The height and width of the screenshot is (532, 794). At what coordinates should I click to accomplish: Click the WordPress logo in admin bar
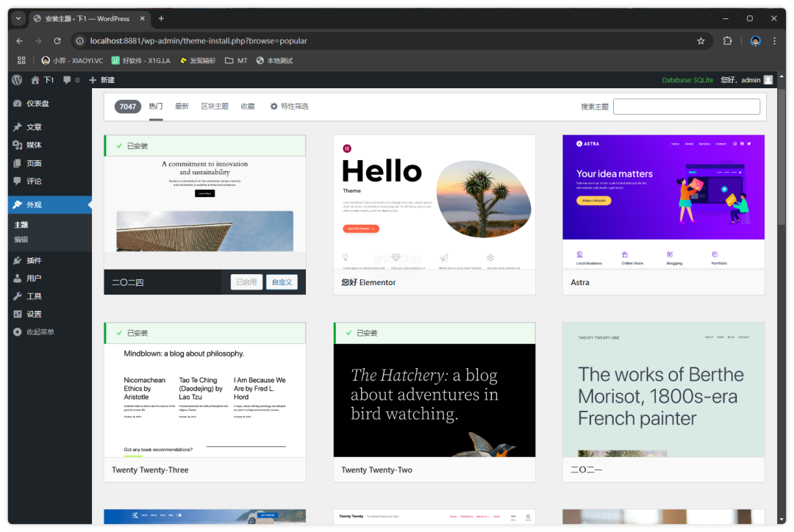(17, 80)
